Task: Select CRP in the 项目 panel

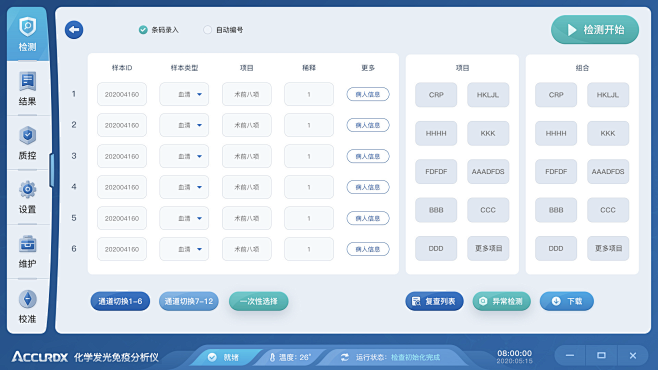Action: [x=436, y=95]
